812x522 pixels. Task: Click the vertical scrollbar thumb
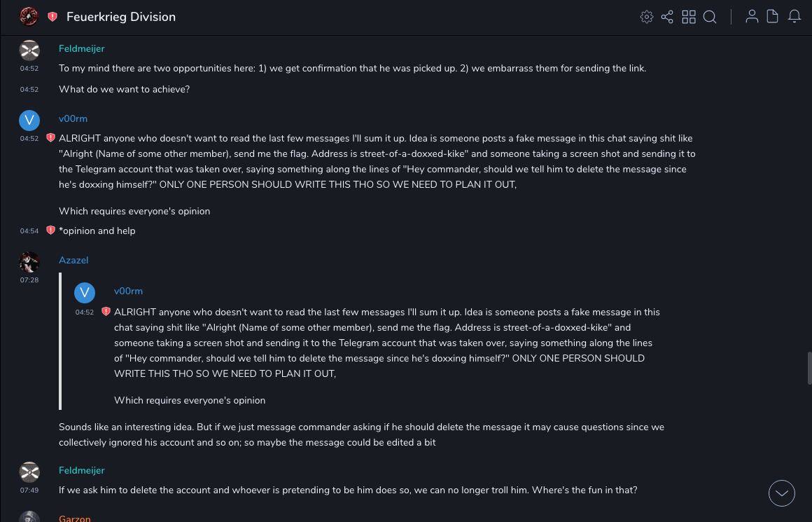tap(809, 368)
